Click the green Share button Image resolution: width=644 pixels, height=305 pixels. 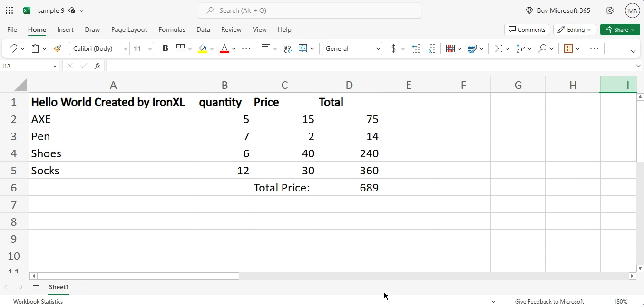pos(620,29)
